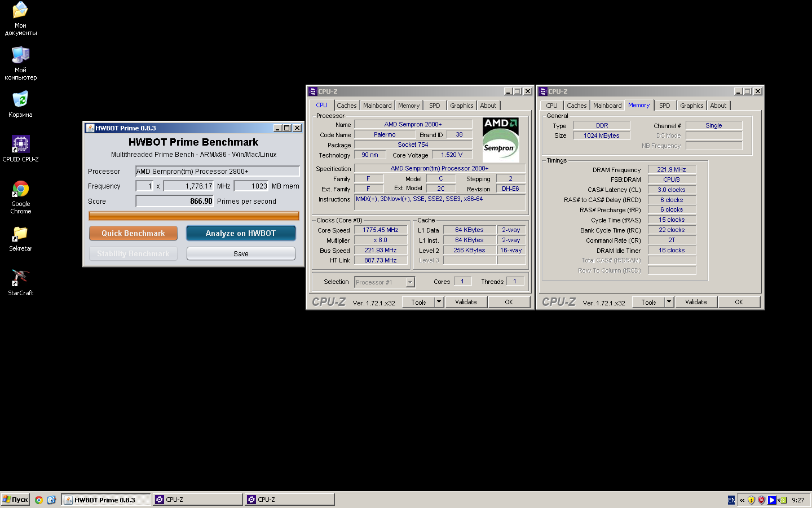Open SPD tab in the processor CPU-Z window
This screenshot has height=508, width=812.
pos(435,106)
